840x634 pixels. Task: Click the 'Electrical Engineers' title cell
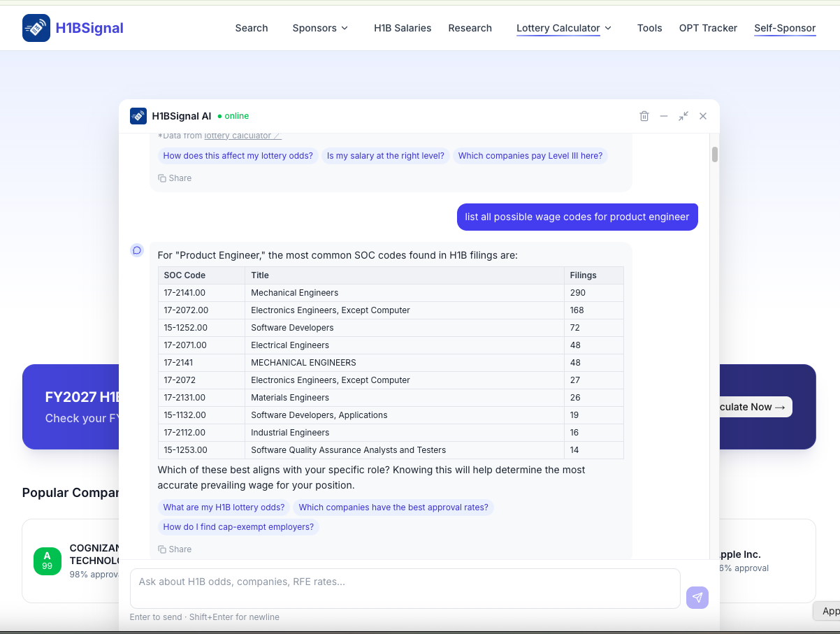405,345
